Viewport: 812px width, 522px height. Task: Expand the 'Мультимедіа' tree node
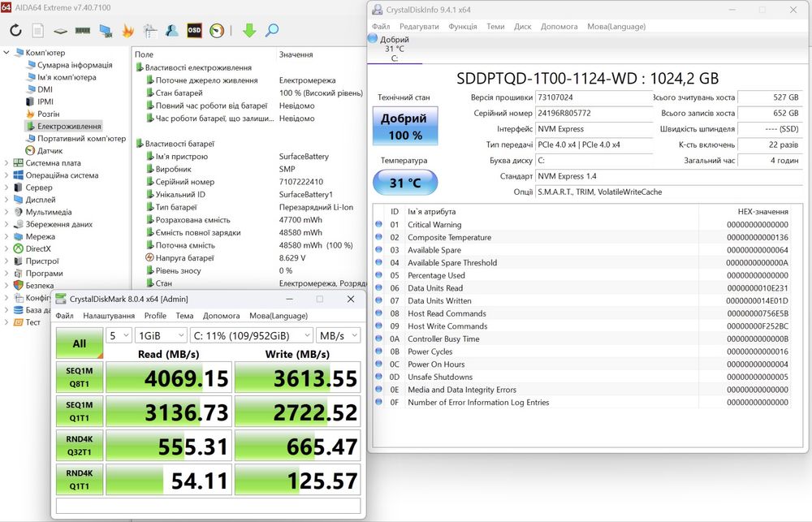[6, 212]
